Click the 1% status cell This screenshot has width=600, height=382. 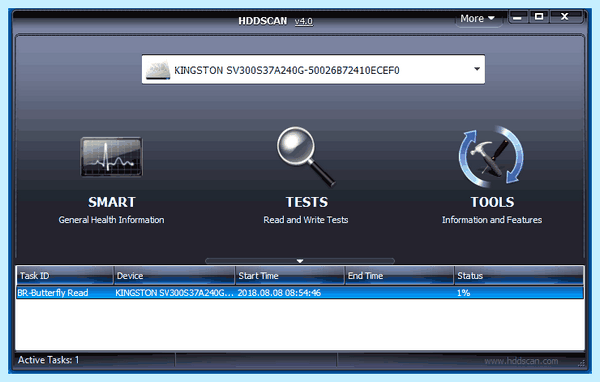coord(463,293)
